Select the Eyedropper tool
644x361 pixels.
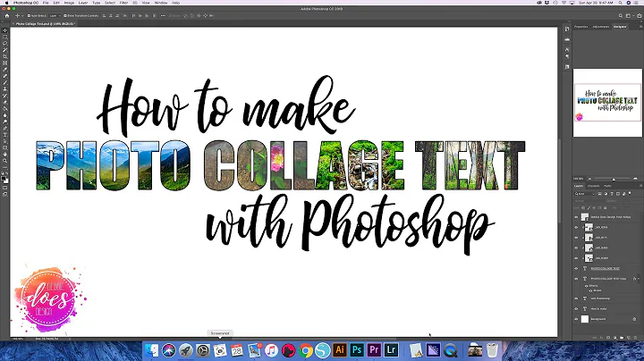pyautogui.click(x=5, y=70)
